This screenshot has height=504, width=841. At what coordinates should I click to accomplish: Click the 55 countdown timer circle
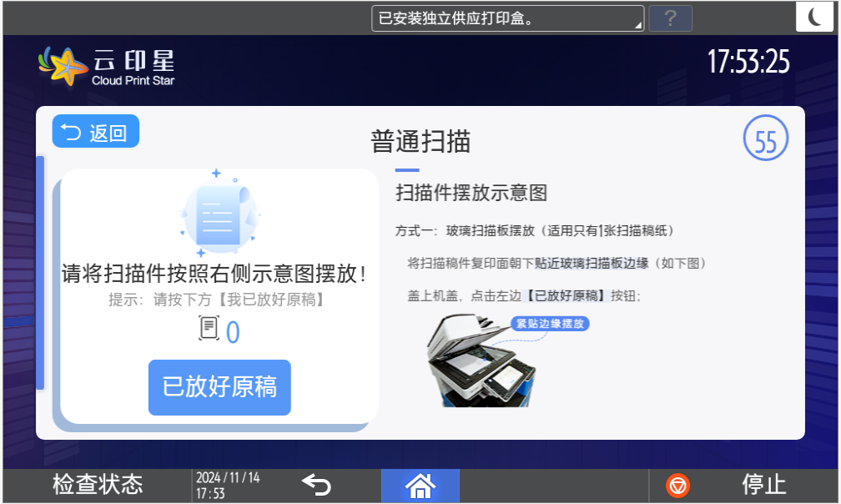(x=765, y=142)
